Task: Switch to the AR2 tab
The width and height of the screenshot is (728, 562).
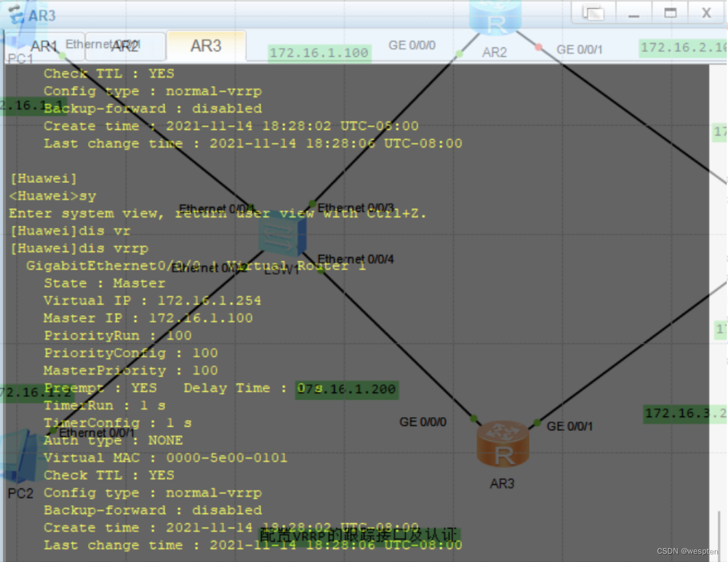Action: (125, 46)
